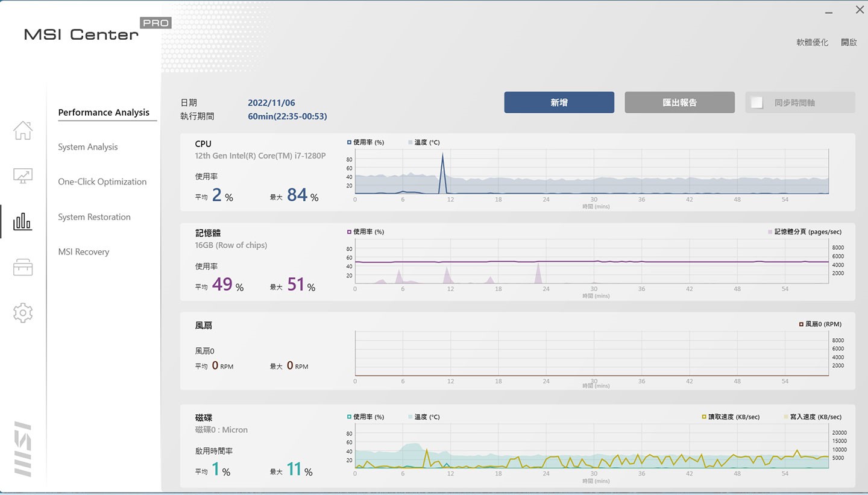Toggle 寫入速度 (KB/sec) legend swatch
The width and height of the screenshot is (868, 495).
[786, 417]
